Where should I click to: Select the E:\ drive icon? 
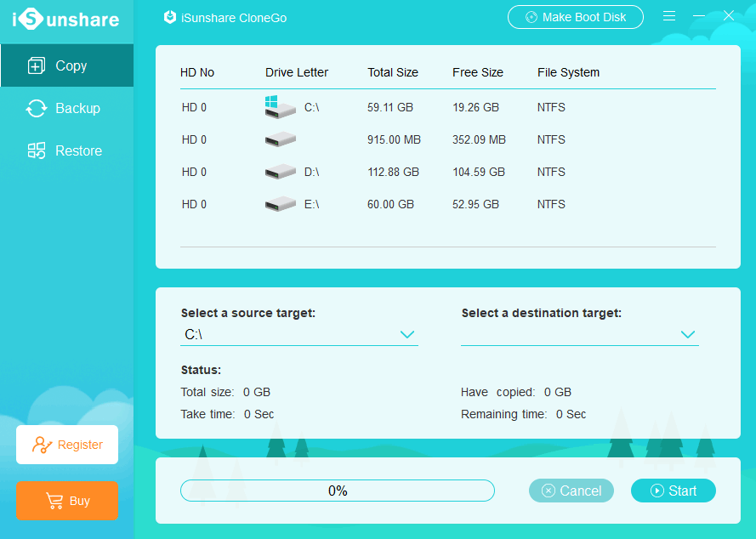tap(280, 204)
